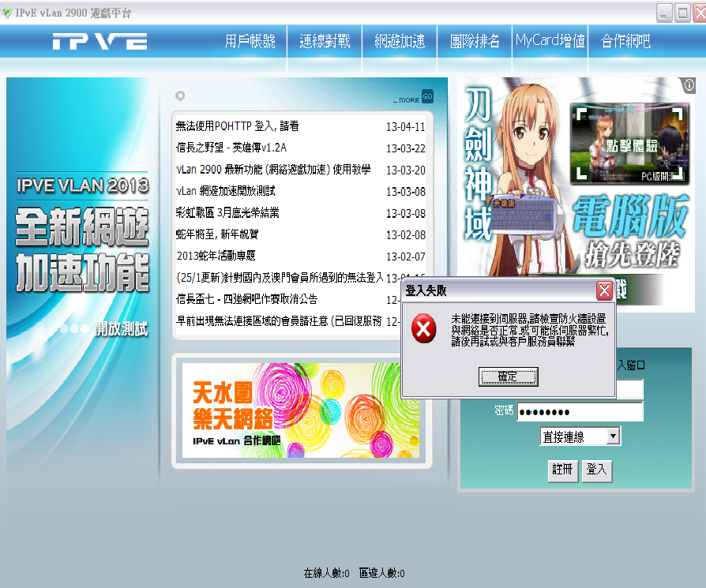Select the 合作網吧 tab
The height and width of the screenshot is (588, 706).
pos(625,41)
